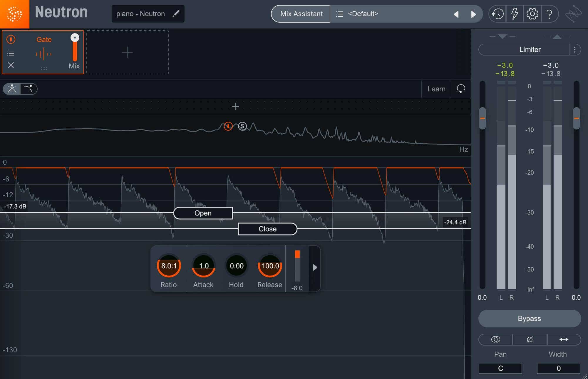588x379 pixels.
Task: Open Limiter options three-dot menu
Action: click(575, 50)
